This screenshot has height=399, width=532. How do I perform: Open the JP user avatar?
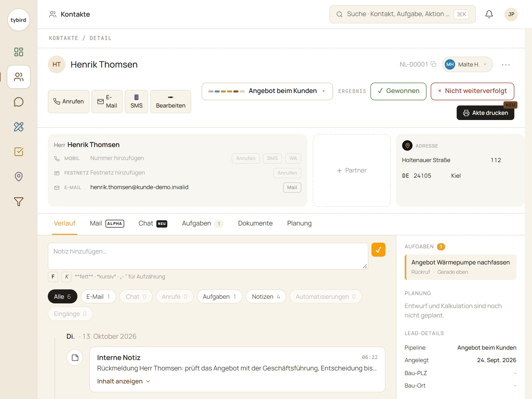pos(511,14)
